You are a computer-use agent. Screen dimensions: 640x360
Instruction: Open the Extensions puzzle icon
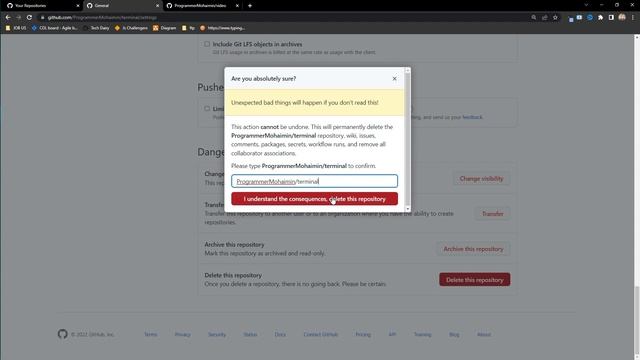click(x=600, y=18)
